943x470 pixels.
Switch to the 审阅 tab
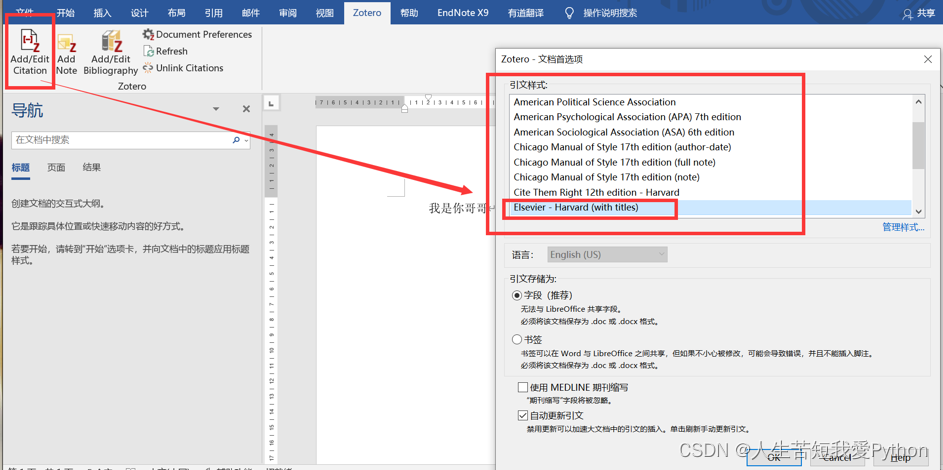[x=287, y=13]
